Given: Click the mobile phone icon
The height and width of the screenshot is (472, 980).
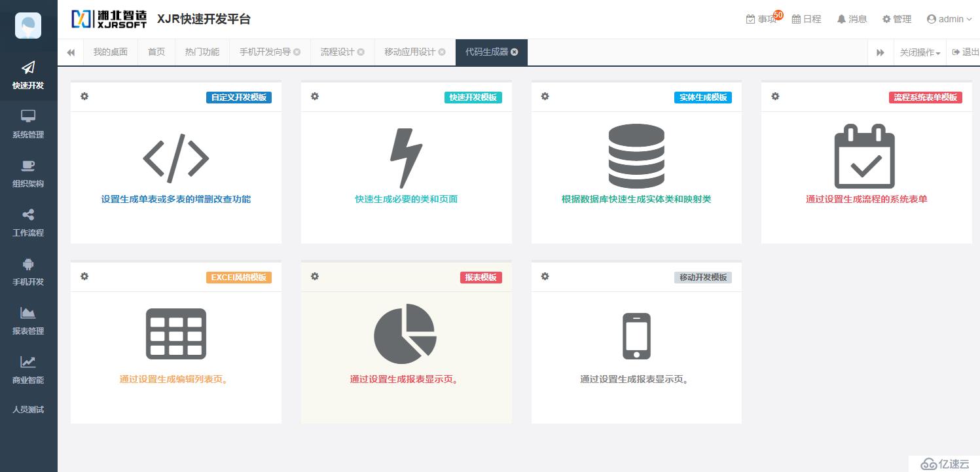Looking at the screenshot, I should coord(636,336).
